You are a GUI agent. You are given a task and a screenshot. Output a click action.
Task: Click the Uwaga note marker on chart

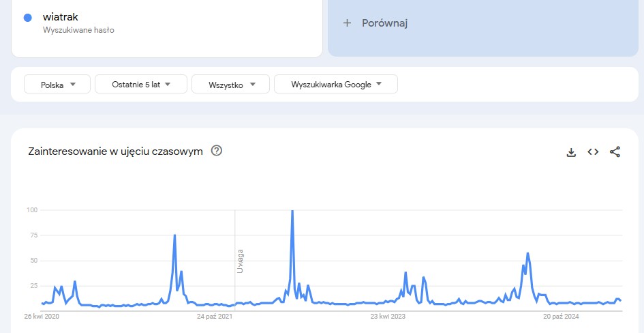(x=240, y=261)
